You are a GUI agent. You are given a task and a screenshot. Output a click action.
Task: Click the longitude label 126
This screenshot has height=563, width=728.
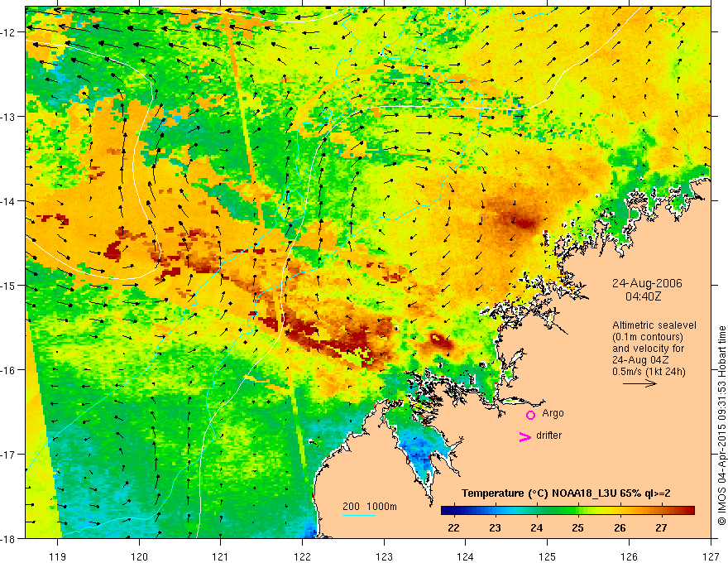(629, 556)
